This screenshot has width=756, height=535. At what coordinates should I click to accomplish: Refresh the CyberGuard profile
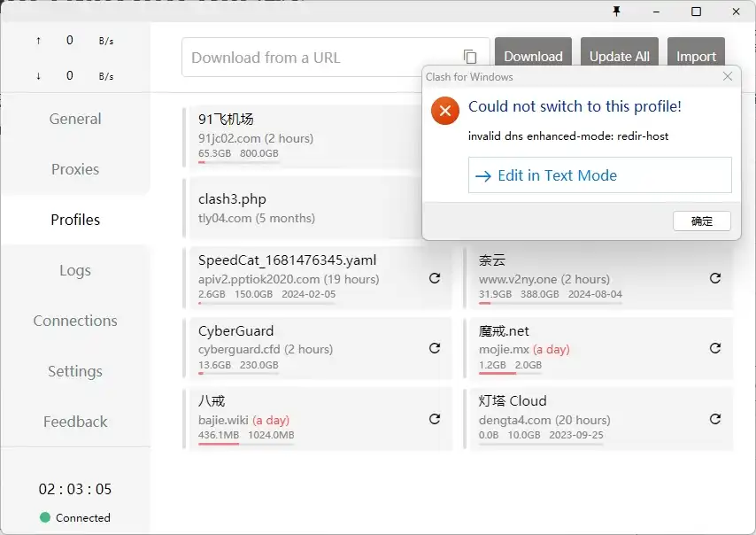point(435,348)
